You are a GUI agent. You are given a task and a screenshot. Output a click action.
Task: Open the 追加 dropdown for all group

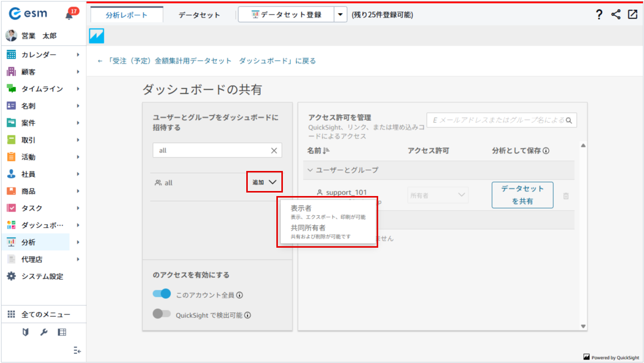pos(264,183)
